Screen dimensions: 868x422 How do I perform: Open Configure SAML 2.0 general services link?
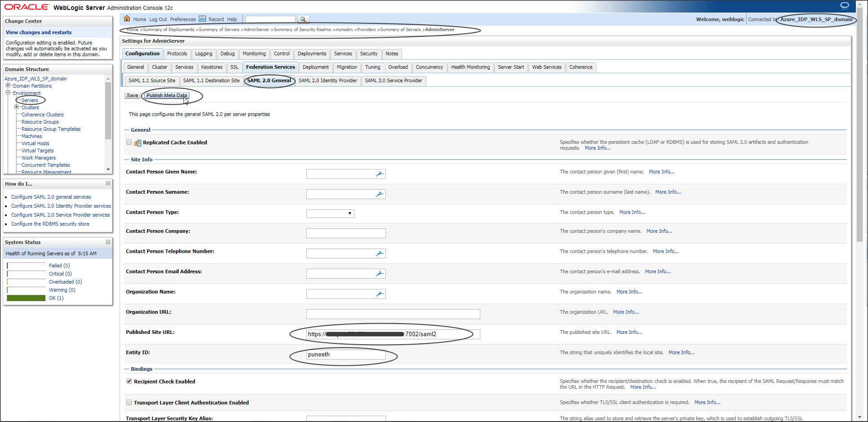point(51,197)
